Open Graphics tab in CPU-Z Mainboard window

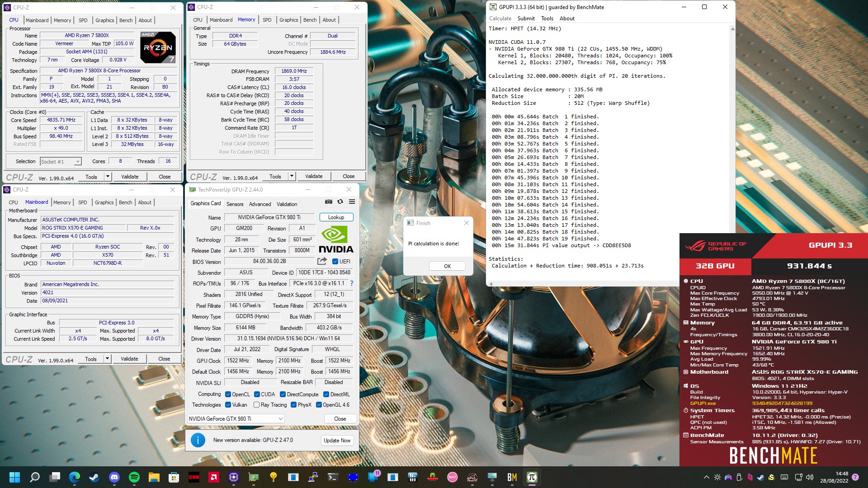(x=104, y=202)
